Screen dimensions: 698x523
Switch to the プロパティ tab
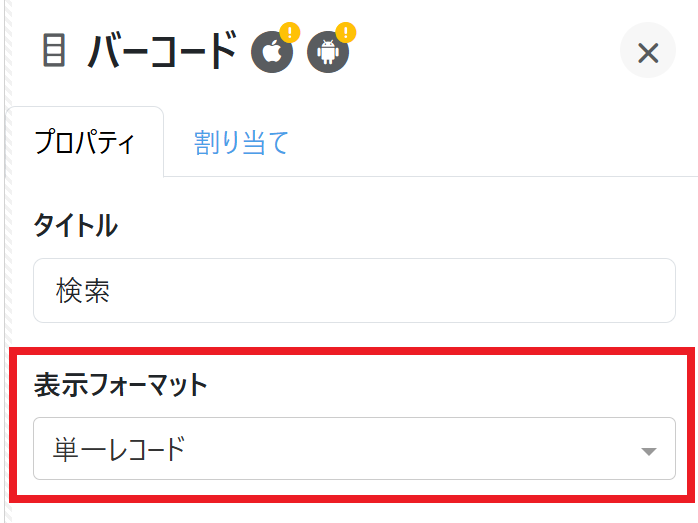pyautogui.click(x=84, y=143)
